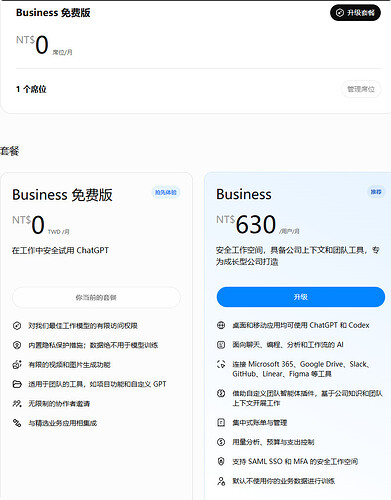This screenshot has height=500, width=391.
Task: Click the icon beside 无限制的协作者邀请
Action: (17, 404)
